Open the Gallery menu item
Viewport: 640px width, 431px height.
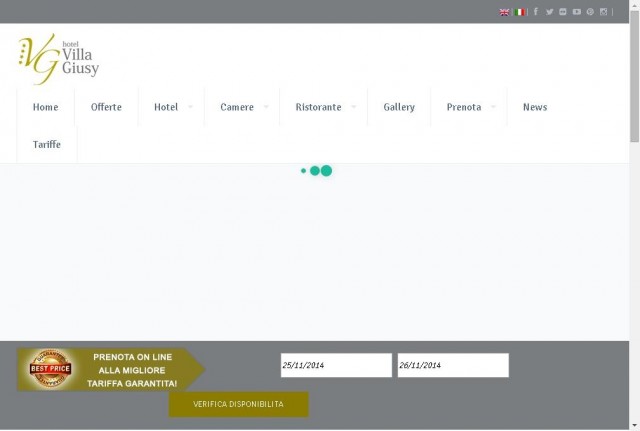click(x=399, y=107)
